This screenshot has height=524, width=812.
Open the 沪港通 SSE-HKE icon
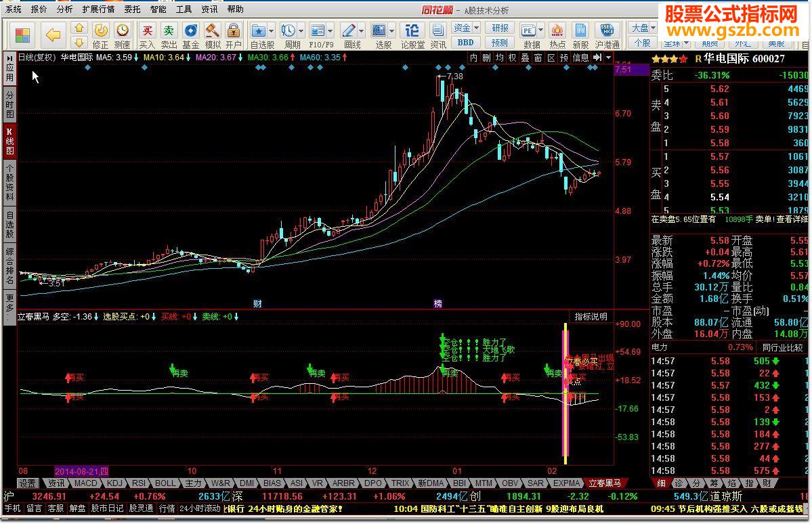click(607, 35)
